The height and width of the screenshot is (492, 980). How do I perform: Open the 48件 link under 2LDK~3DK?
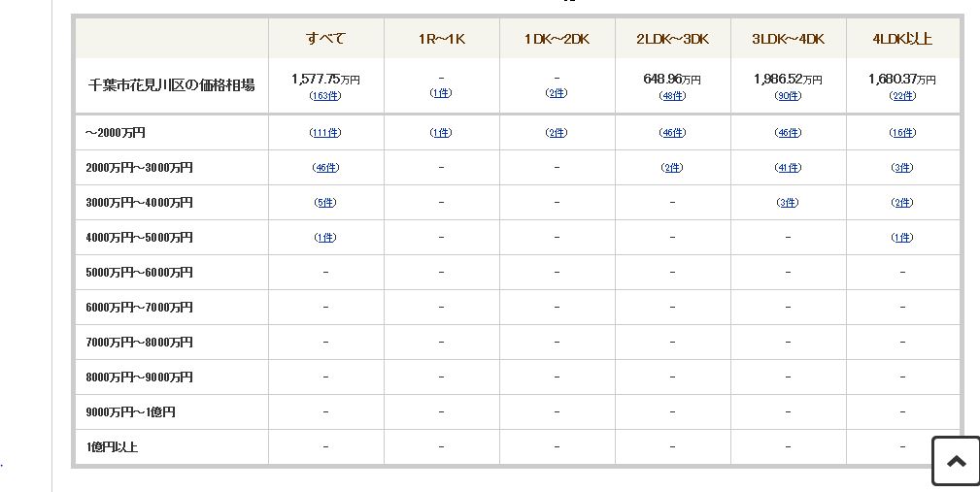[x=672, y=95]
